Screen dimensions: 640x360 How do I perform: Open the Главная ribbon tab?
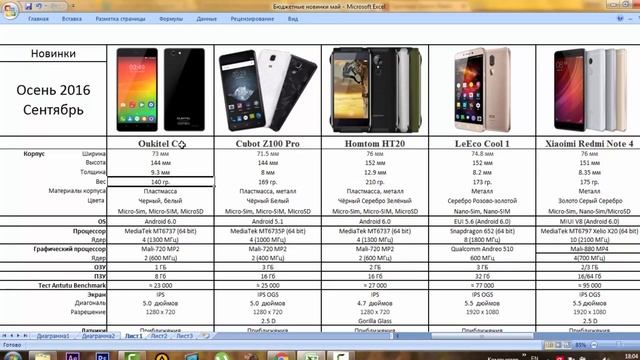pos(38,19)
